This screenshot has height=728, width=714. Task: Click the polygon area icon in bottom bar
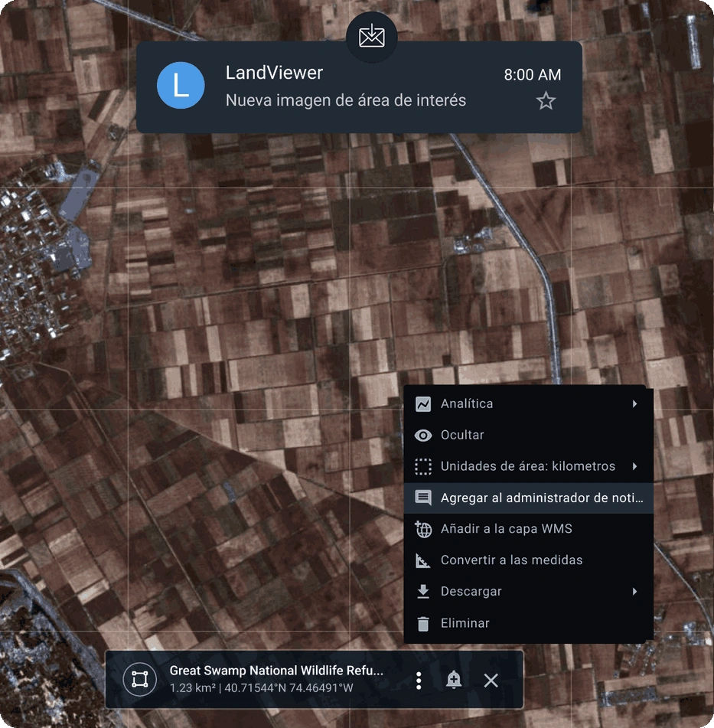[x=139, y=680]
